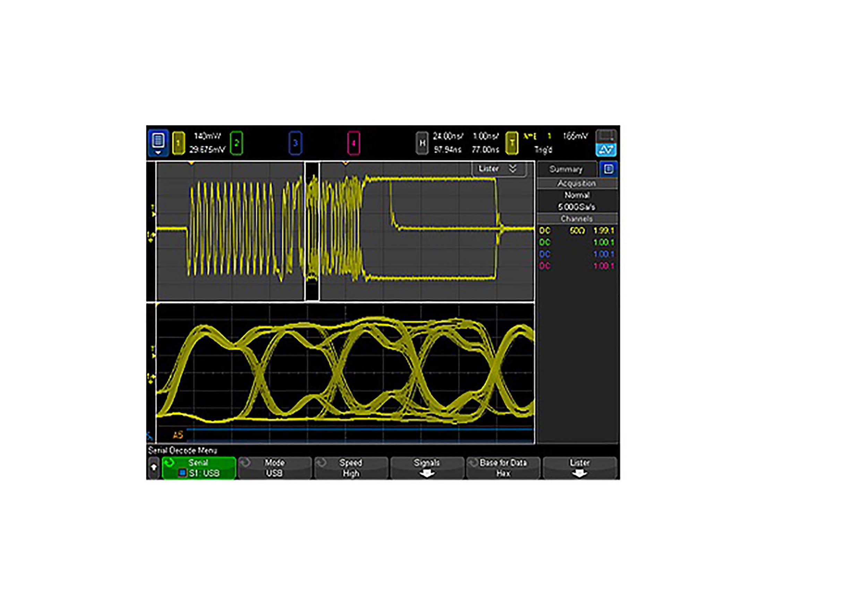Turn on blue channel 3 indicator
The image size is (867, 616).
pos(295,143)
